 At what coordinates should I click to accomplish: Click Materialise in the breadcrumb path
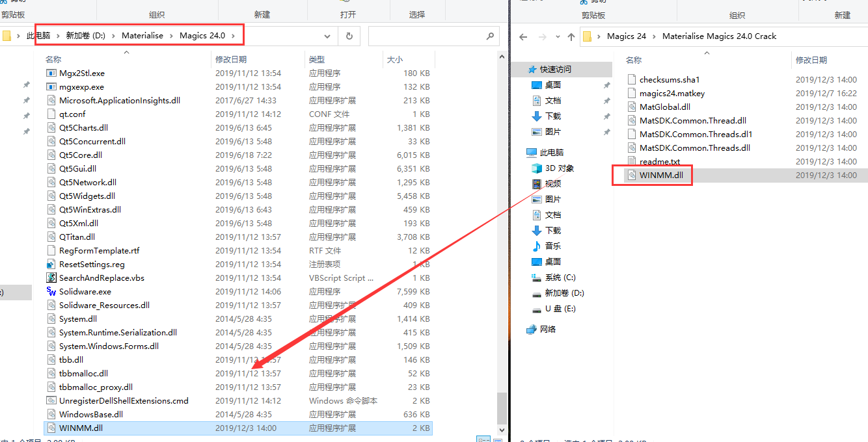[142, 36]
